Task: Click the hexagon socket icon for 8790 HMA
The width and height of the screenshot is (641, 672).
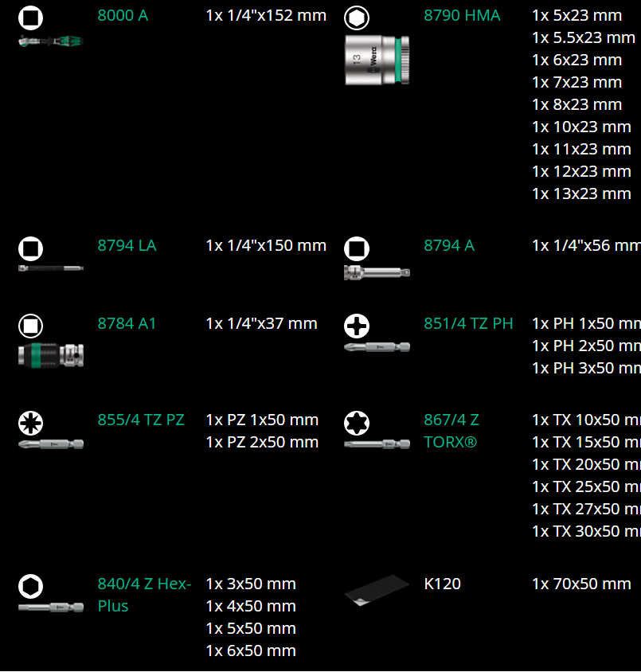Action: point(357,18)
